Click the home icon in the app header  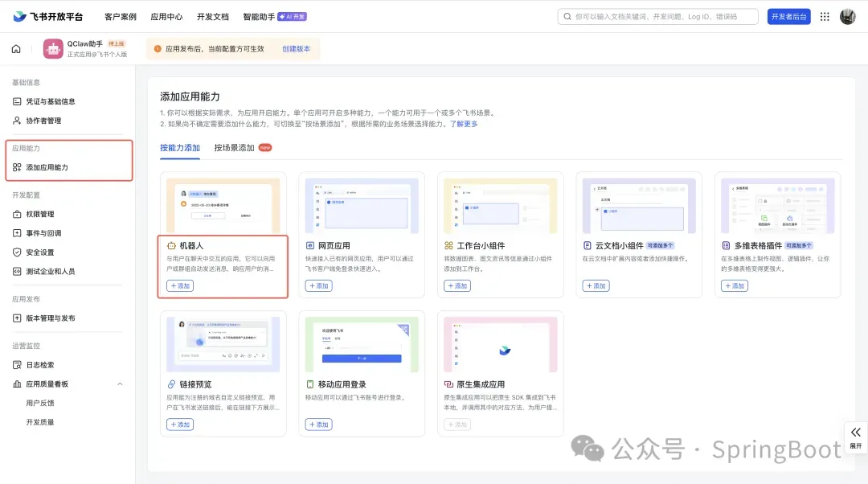point(16,49)
